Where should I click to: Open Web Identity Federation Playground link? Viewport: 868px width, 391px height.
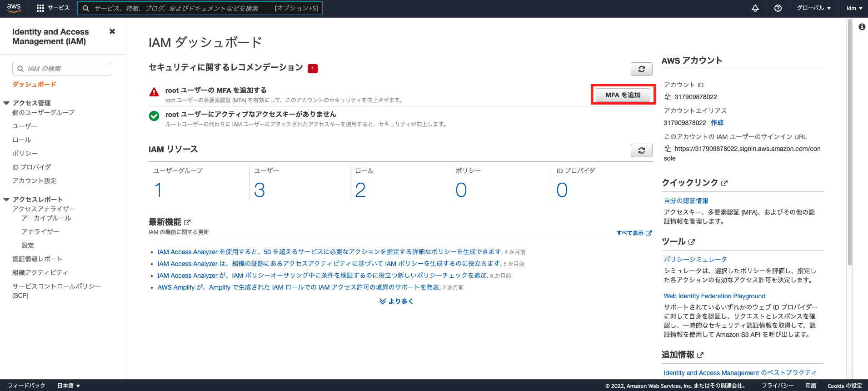[714, 296]
